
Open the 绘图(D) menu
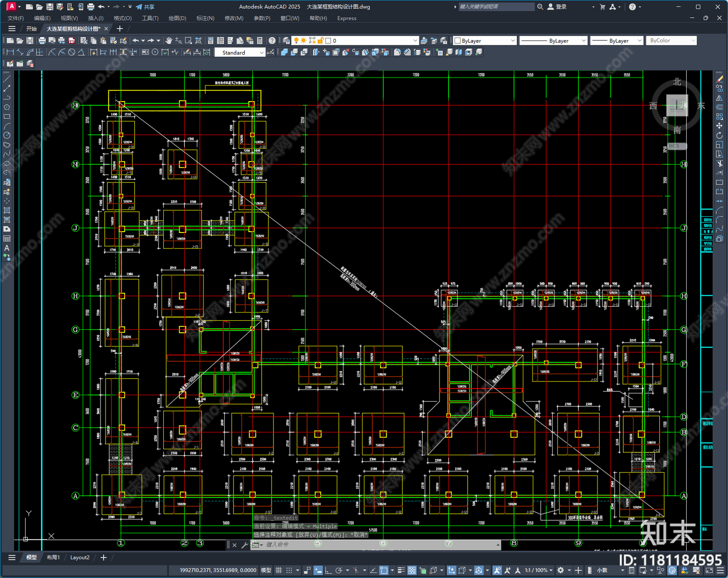177,18
